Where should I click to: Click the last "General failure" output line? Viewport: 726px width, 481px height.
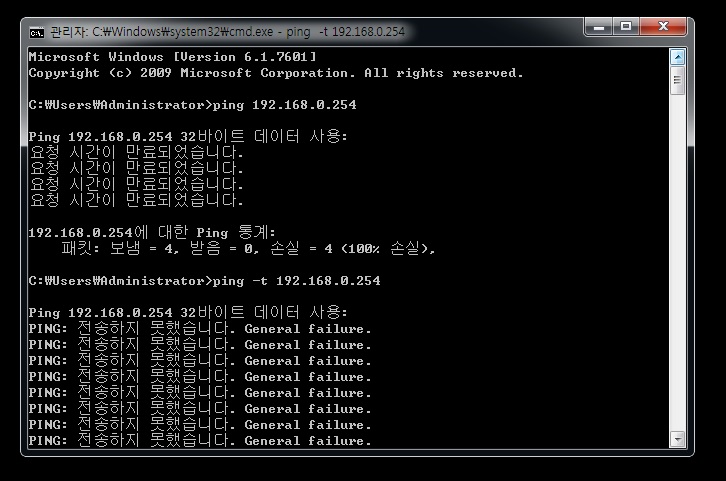pyautogui.click(x=200, y=440)
